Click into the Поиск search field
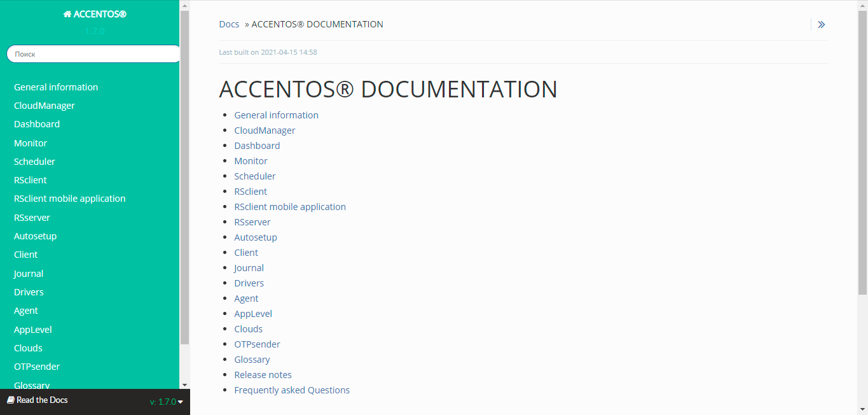 tap(94, 54)
